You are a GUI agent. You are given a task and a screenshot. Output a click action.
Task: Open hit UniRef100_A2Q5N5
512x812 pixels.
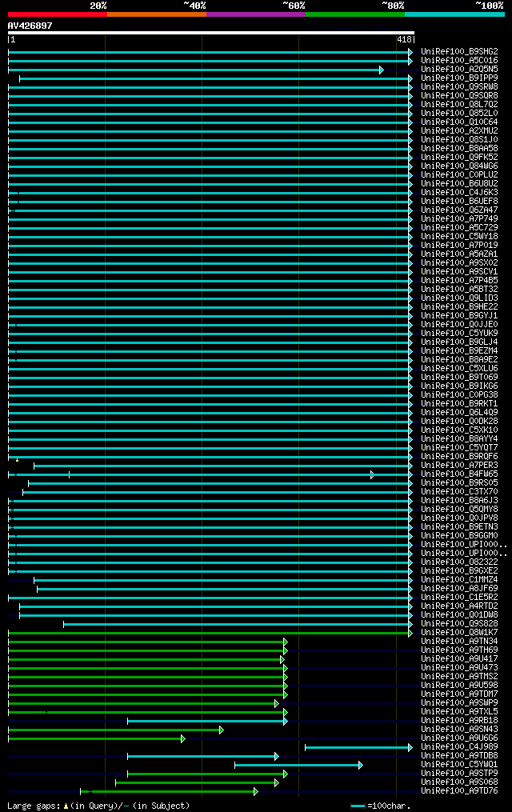click(x=459, y=70)
